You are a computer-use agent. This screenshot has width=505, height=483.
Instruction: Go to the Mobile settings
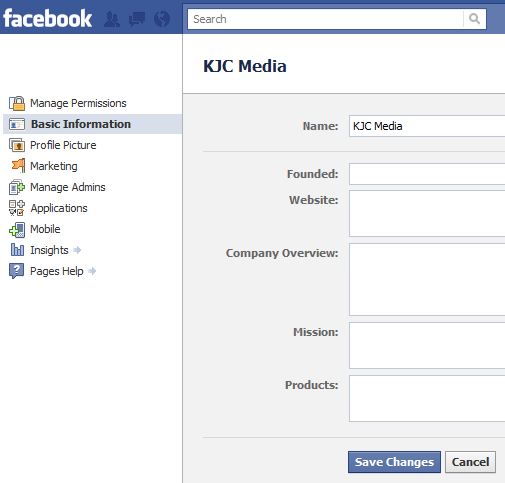click(45, 229)
